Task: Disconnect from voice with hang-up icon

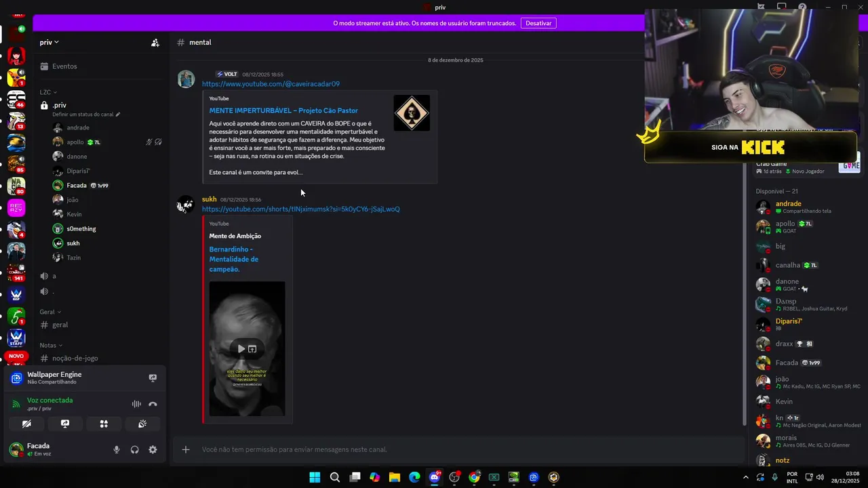Action: tap(153, 404)
